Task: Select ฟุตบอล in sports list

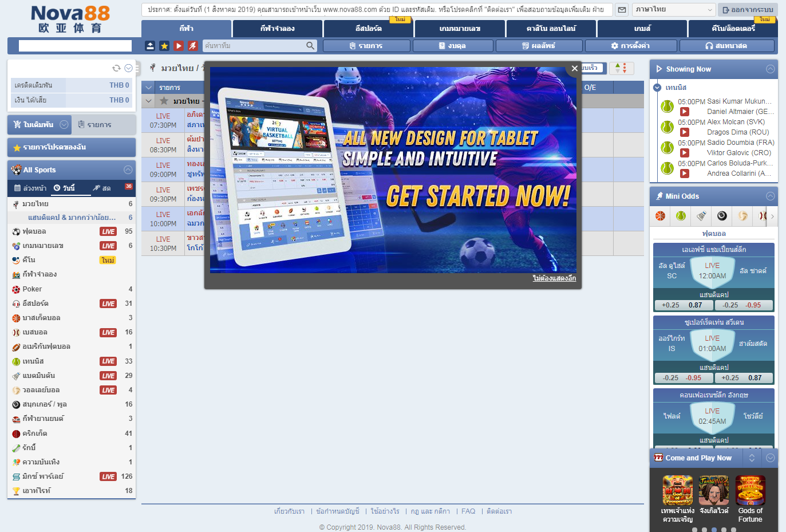Action: click(x=72, y=231)
